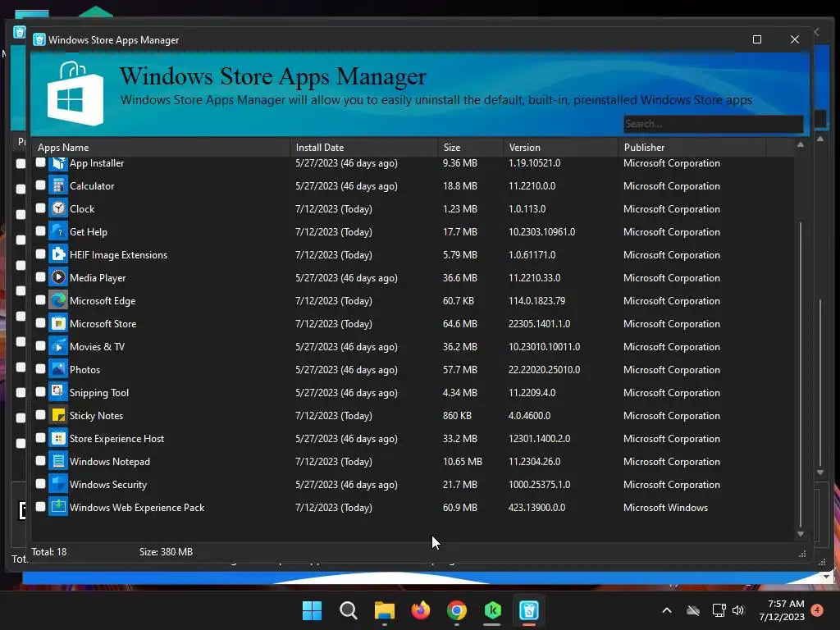Screen dimensions: 840x630
Task: Click the "860 KB" size cell
Action: (x=457, y=416)
